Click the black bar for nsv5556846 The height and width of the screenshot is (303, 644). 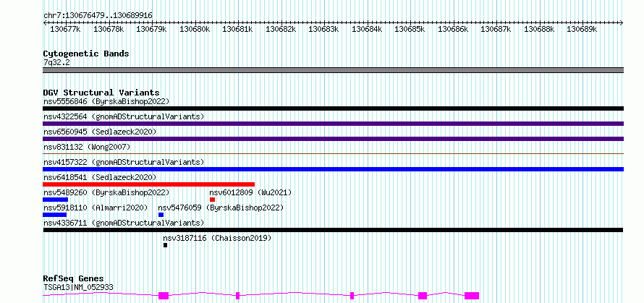point(333,108)
